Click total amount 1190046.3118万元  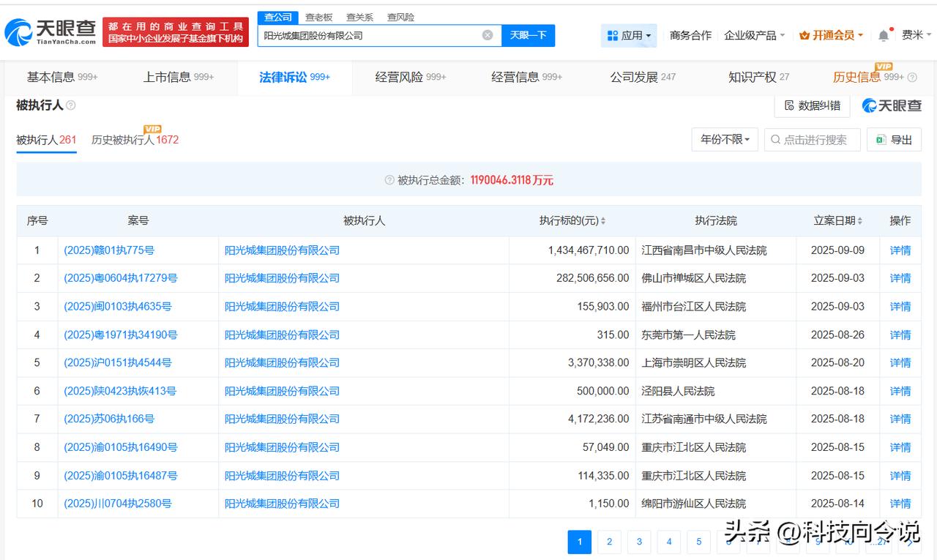512,180
